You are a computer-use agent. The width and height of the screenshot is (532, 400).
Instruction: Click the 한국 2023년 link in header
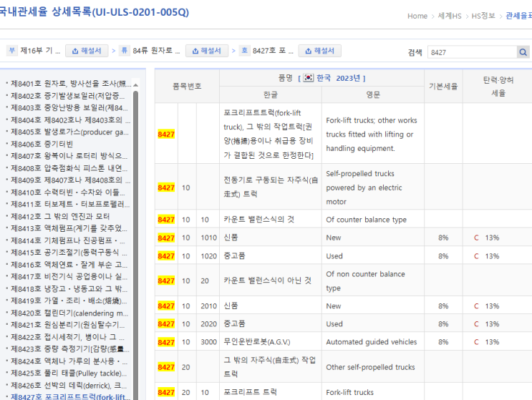pyautogui.click(x=338, y=78)
